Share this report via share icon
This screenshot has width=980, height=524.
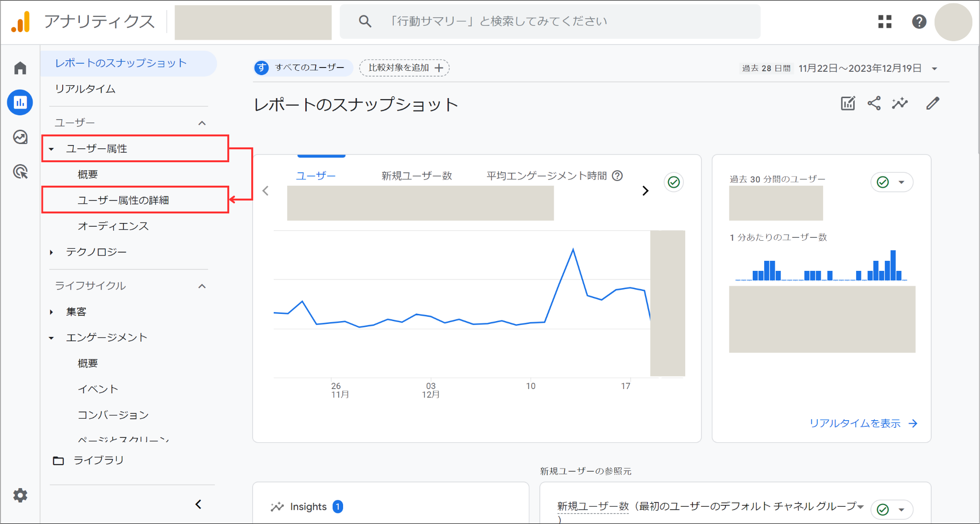pyautogui.click(x=874, y=103)
